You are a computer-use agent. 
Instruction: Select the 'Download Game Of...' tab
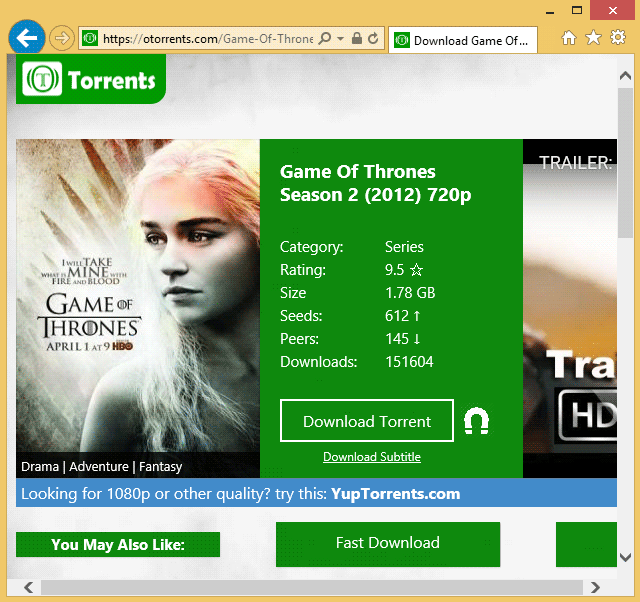coord(463,40)
